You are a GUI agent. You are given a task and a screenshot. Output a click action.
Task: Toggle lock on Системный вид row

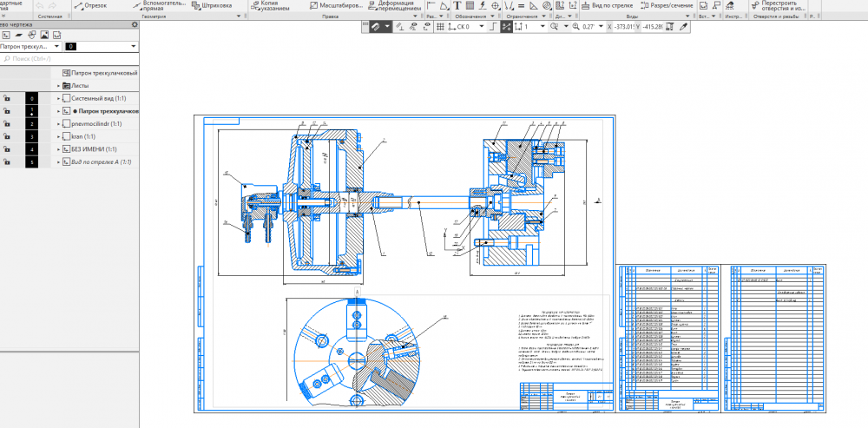[x=7, y=99]
